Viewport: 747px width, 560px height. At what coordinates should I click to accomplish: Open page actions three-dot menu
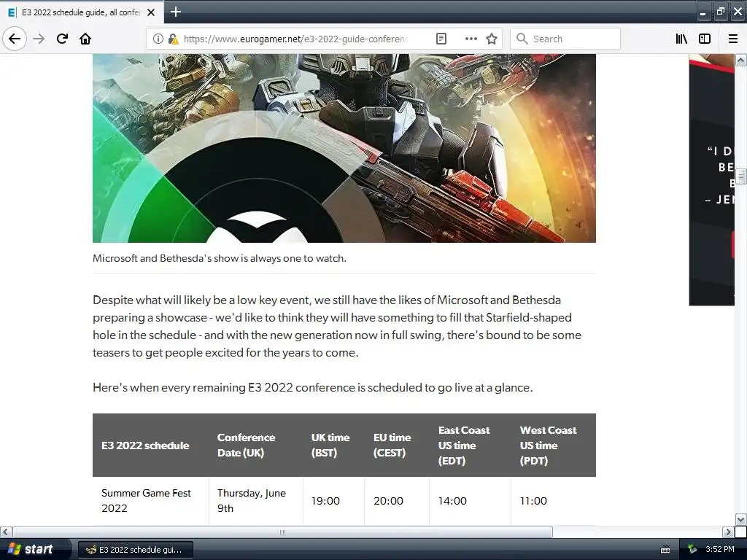click(x=471, y=39)
